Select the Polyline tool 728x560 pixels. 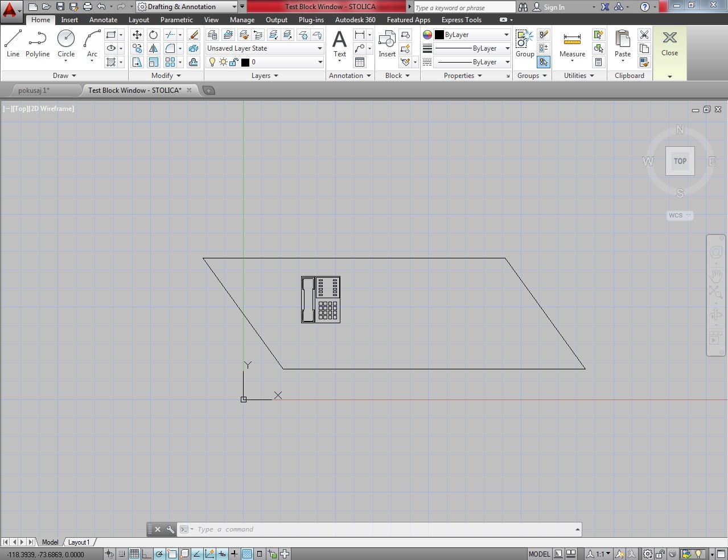[x=38, y=44]
